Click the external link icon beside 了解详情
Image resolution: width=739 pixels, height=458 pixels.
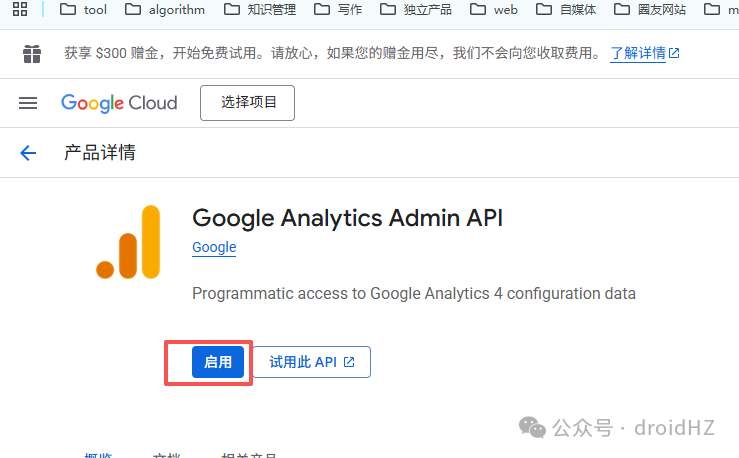click(x=674, y=53)
